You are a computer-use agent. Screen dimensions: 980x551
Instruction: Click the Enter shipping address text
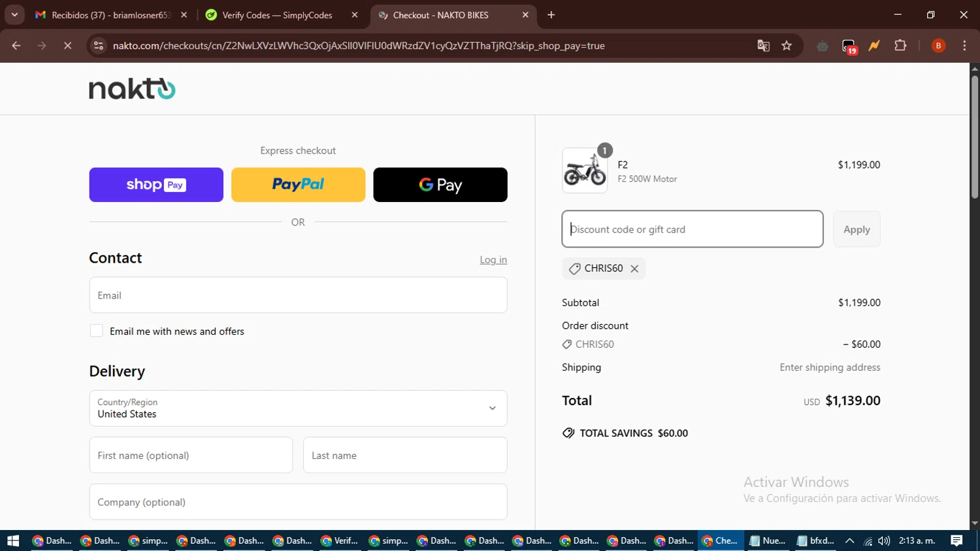click(x=830, y=367)
